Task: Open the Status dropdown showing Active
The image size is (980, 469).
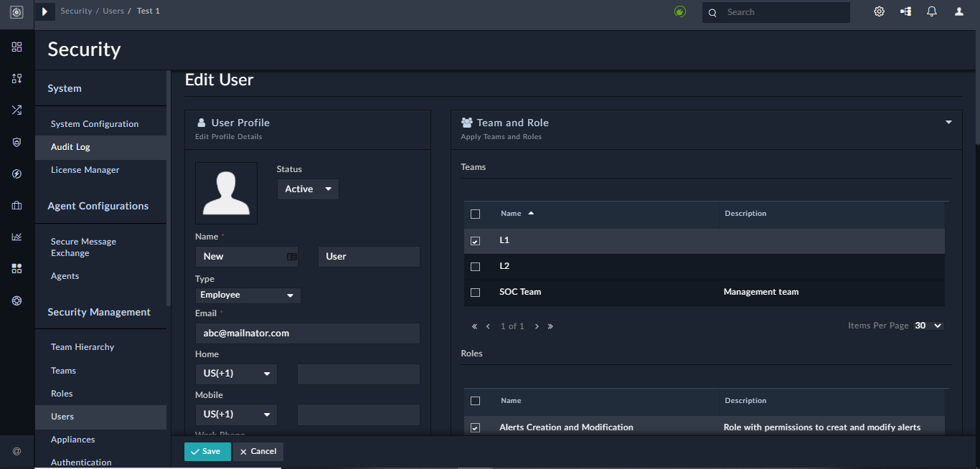Action: (x=307, y=189)
